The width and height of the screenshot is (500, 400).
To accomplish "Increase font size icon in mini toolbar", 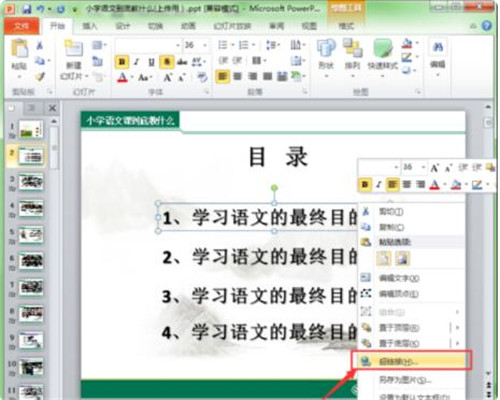I will (x=434, y=168).
